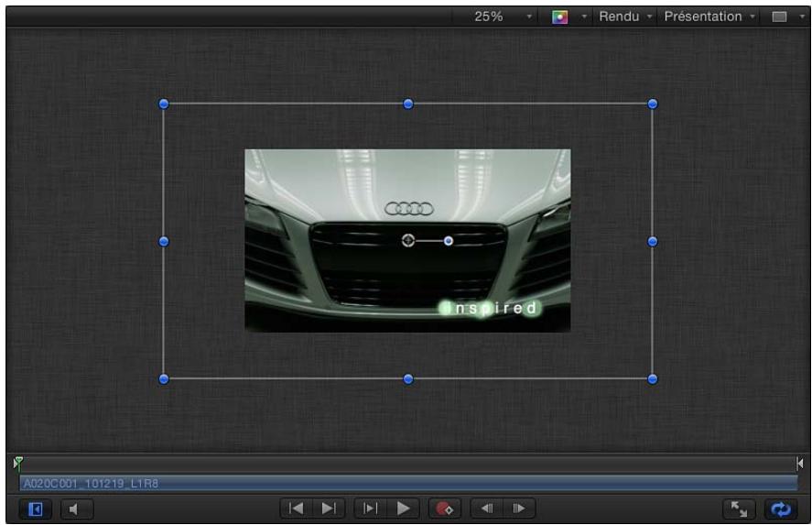Screen dimensions: 812x525
Task: Click the Audi car video image
Action: (x=407, y=240)
